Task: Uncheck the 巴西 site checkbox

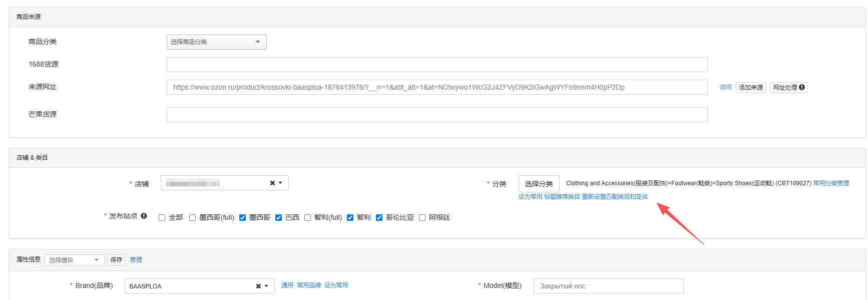Action: pyautogui.click(x=278, y=218)
